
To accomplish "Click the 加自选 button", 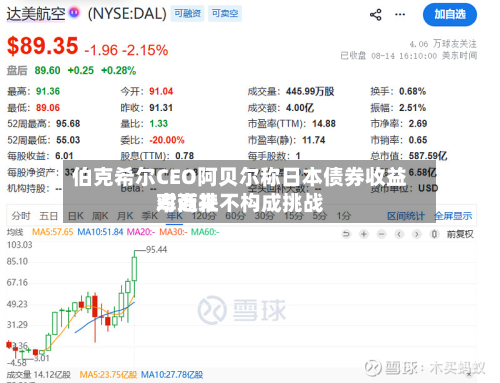I will click(450, 15).
